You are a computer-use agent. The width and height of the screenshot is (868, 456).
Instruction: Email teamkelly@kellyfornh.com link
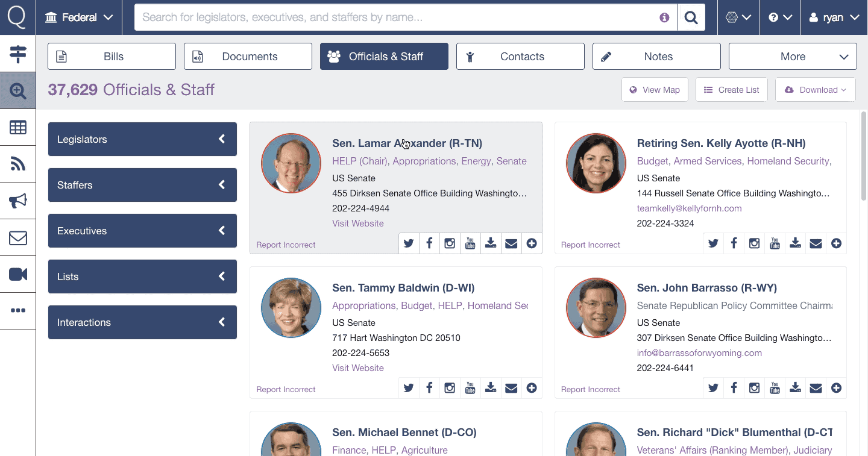pyautogui.click(x=689, y=208)
